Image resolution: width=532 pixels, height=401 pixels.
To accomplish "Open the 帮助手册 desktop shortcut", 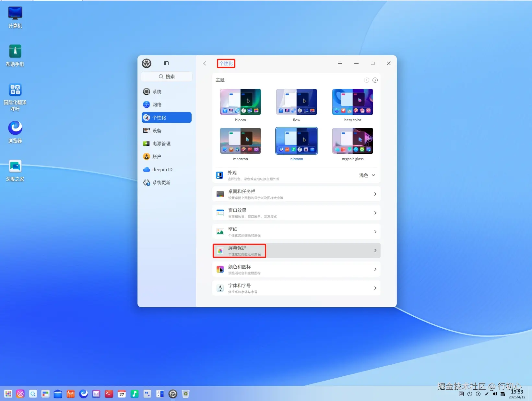I will pyautogui.click(x=15, y=56).
